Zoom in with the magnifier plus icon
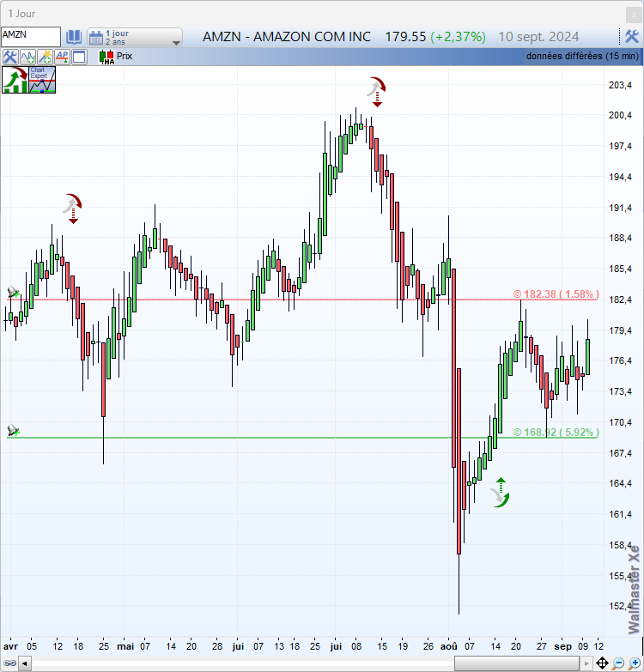The image size is (644, 672). pyautogui.click(x=635, y=663)
